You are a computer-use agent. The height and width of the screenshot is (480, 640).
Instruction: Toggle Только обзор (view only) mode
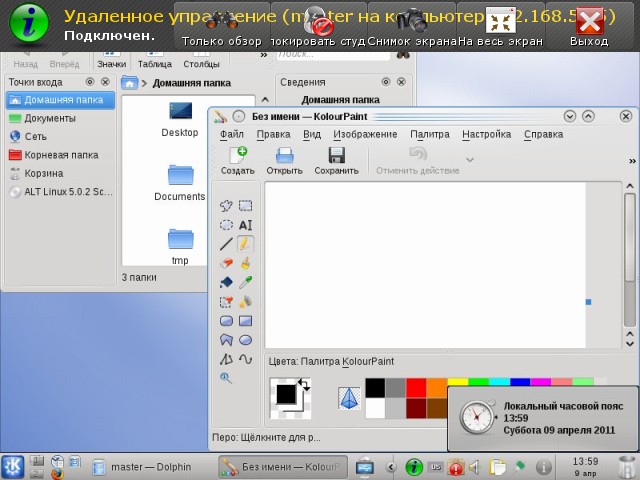(222, 25)
